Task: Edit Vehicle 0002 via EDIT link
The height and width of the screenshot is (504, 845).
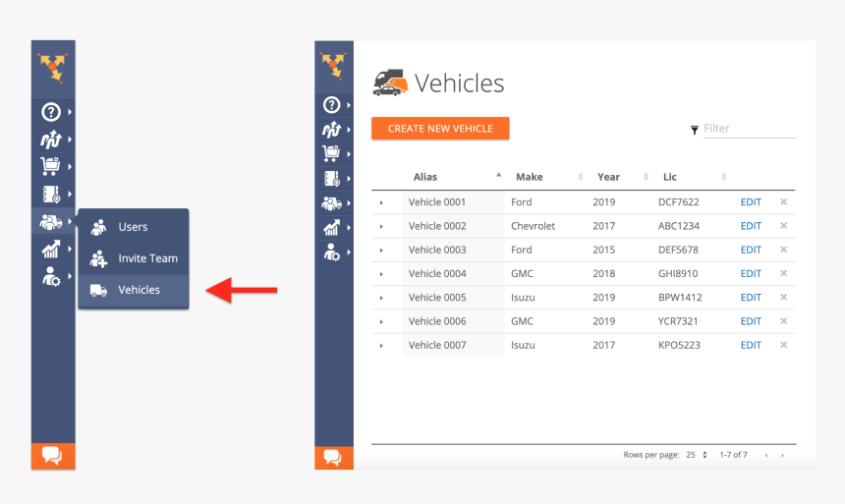Action: [751, 226]
